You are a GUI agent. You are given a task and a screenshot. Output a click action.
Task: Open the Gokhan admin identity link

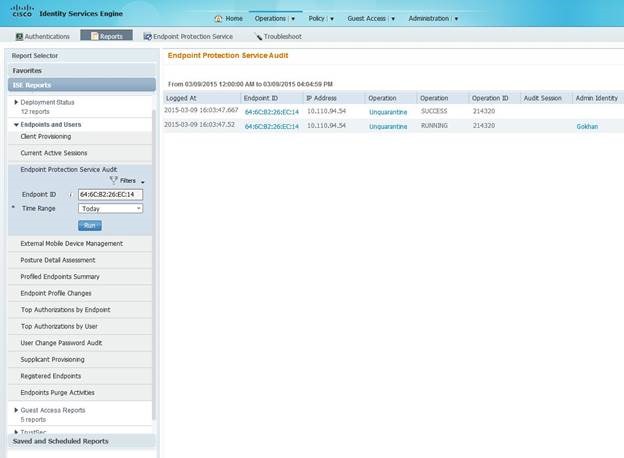click(587, 127)
